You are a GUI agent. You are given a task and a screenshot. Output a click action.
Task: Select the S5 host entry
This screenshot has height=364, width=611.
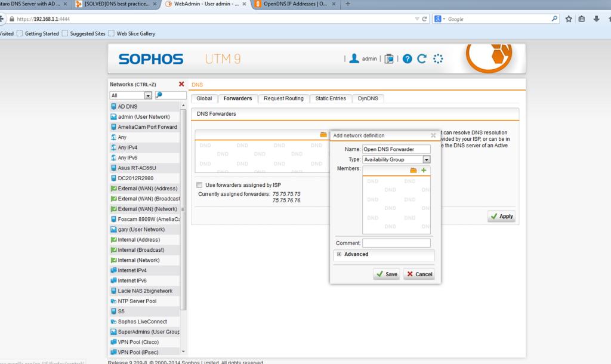pos(144,311)
